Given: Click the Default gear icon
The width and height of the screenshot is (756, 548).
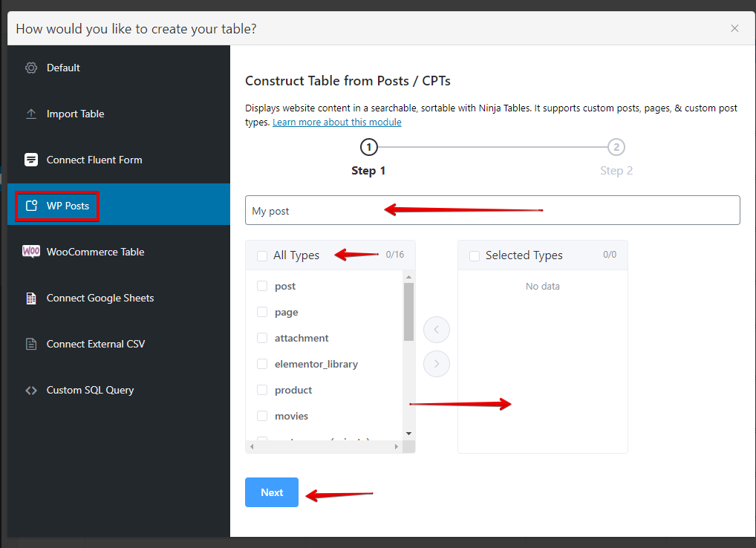Looking at the screenshot, I should click(31, 68).
